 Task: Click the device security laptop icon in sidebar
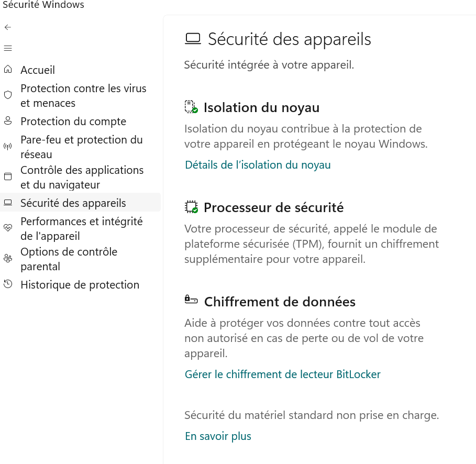pos(8,203)
